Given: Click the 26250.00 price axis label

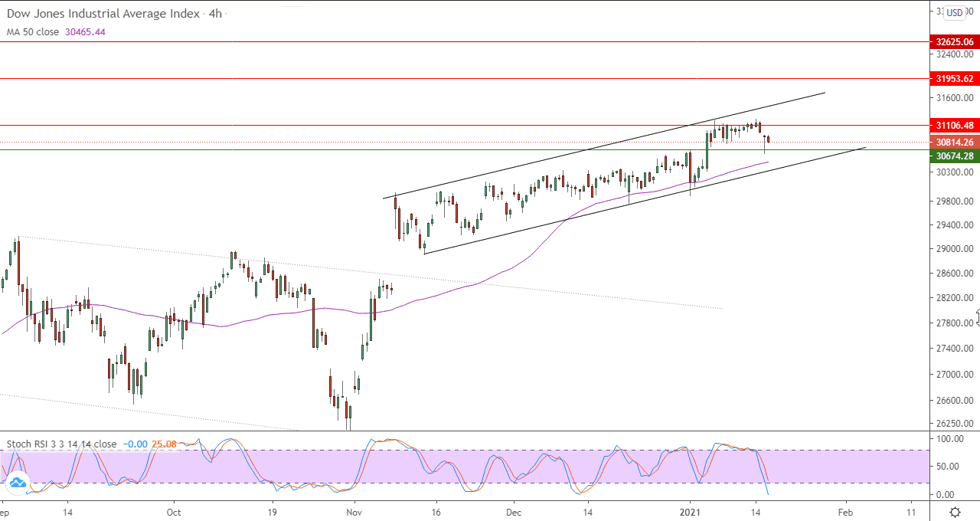Looking at the screenshot, I should click(955, 422).
